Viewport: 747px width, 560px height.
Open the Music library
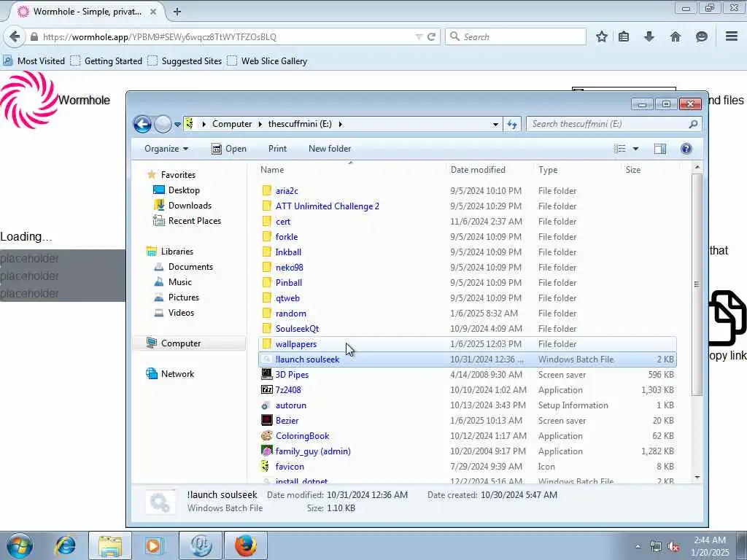(x=173, y=282)
